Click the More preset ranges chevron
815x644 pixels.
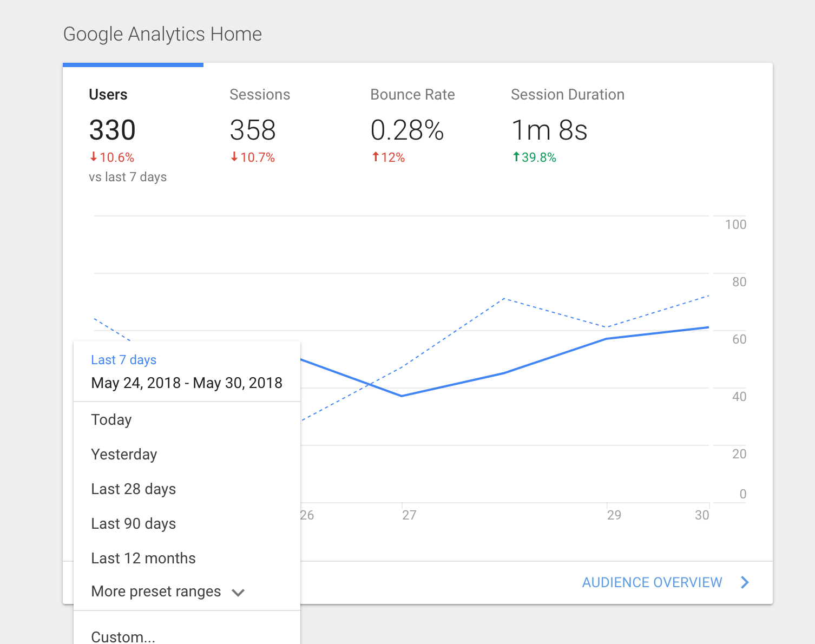[x=238, y=593]
